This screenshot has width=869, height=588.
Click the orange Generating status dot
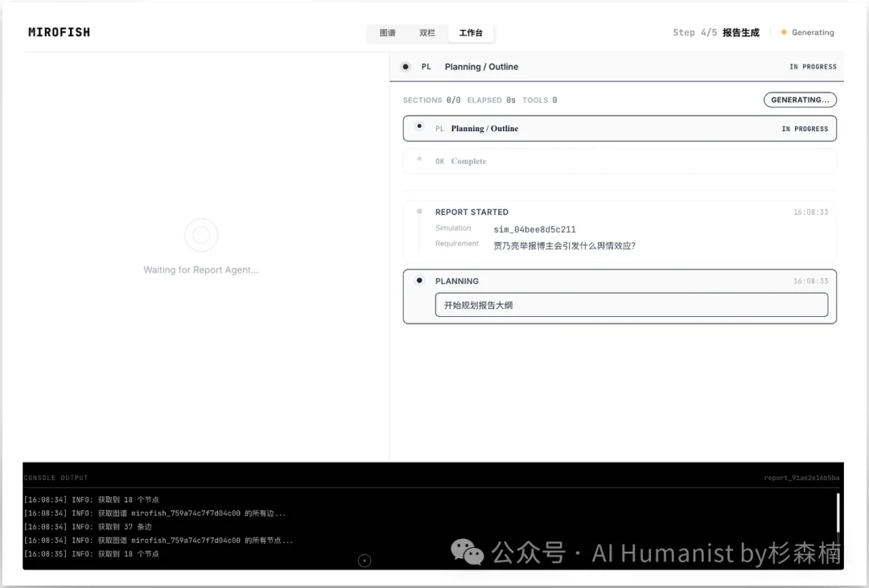[x=784, y=33]
